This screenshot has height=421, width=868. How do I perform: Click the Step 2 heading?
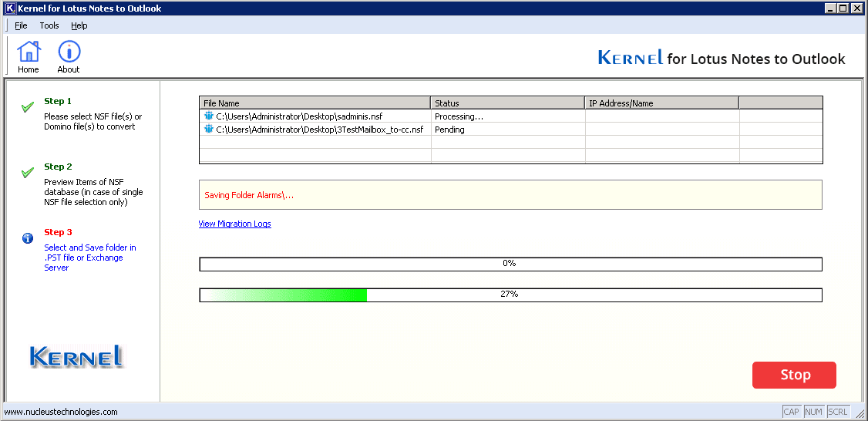point(58,167)
